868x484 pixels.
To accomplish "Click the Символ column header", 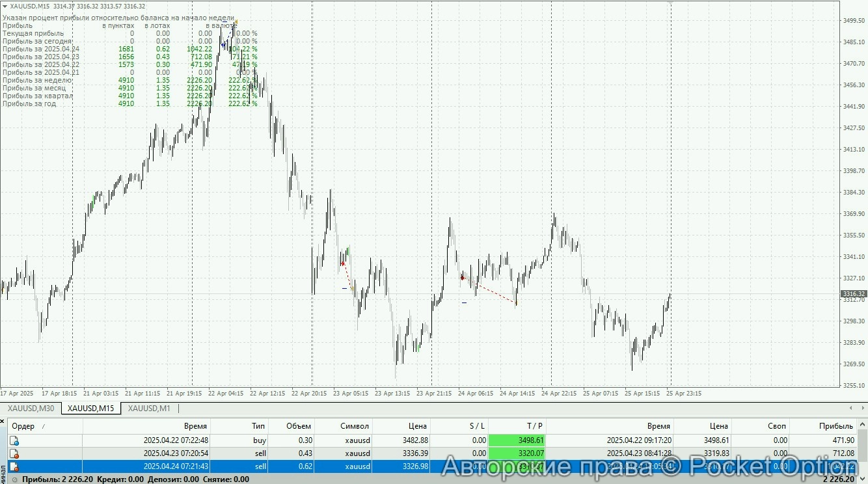I will point(354,426).
